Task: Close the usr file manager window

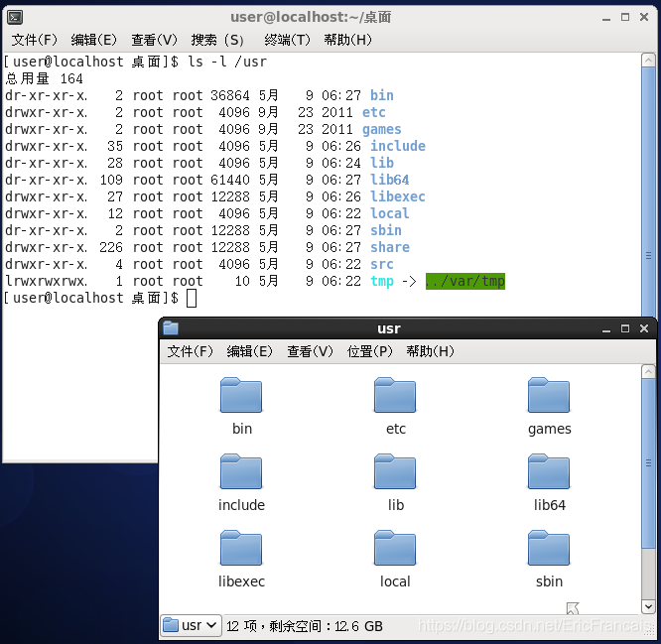Action: (x=644, y=328)
